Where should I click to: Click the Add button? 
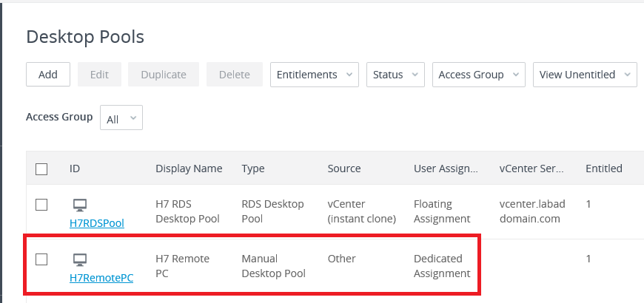(48, 75)
